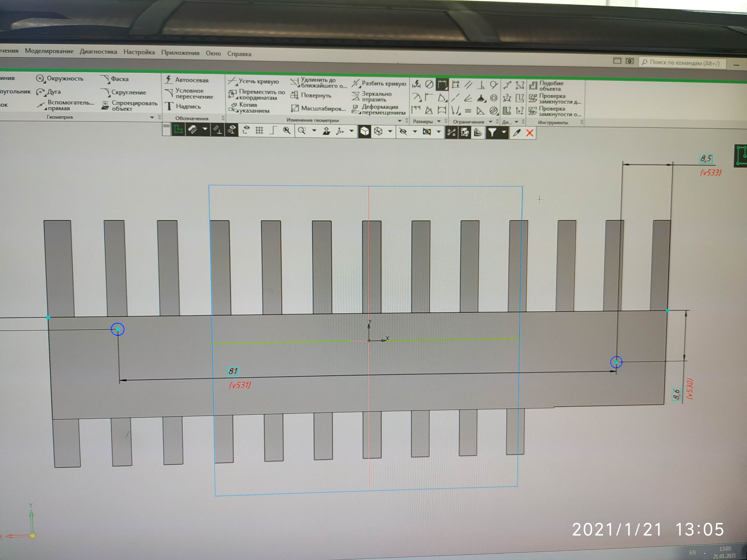747x560 pixels.
Task: Toggle wireframe cube display mode
Action: click(x=378, y=132)
